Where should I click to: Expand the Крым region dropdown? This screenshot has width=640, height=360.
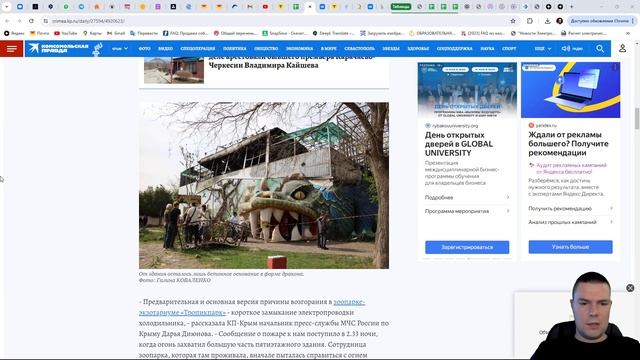coord(120,49)
